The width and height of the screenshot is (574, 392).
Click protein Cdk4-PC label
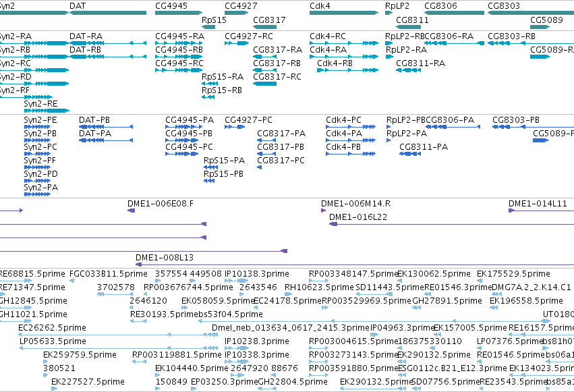344,119
